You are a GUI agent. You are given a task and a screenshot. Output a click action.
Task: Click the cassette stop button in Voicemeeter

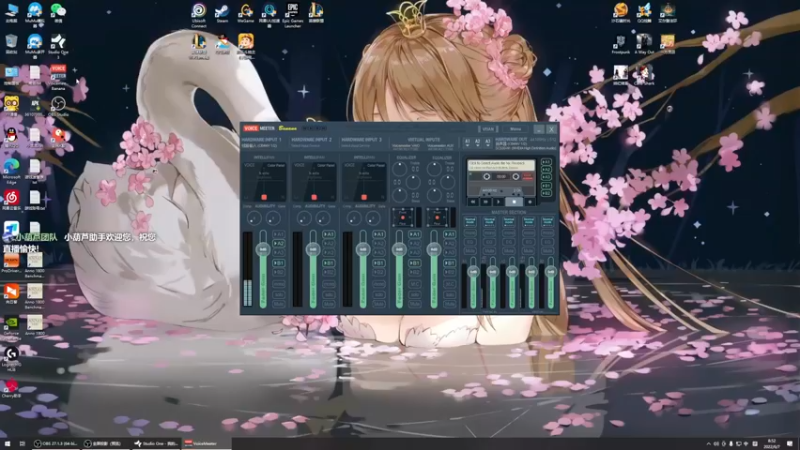[514, 202]
